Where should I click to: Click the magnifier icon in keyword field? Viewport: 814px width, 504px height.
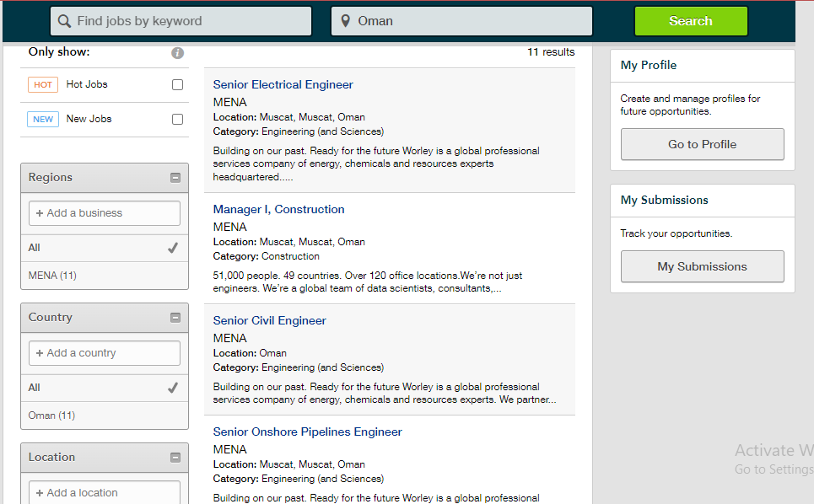tap(64, 21)
